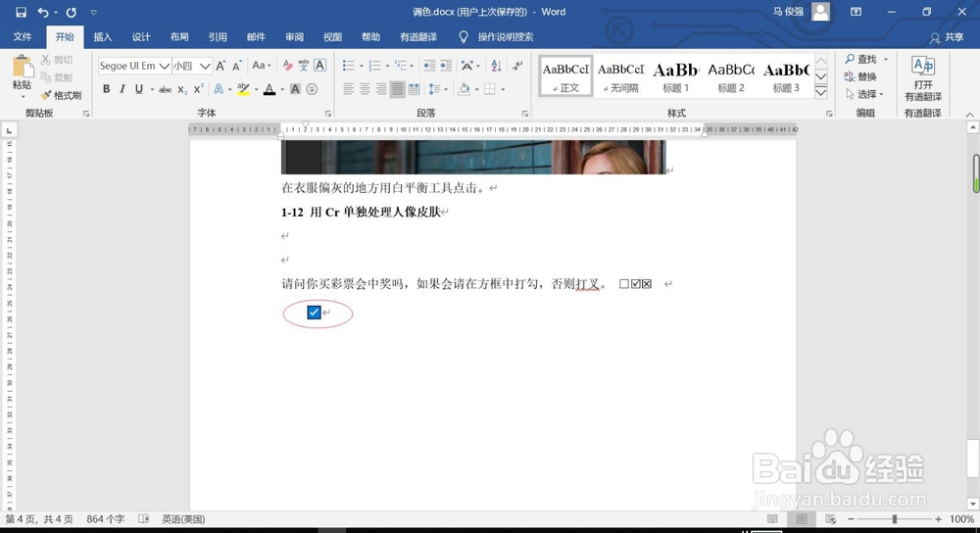
Task: Apply character shading icon
Action: [295, 89]
